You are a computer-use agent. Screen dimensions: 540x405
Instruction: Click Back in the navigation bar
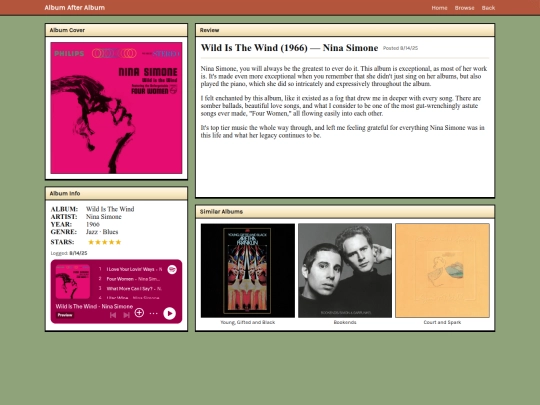488,8
